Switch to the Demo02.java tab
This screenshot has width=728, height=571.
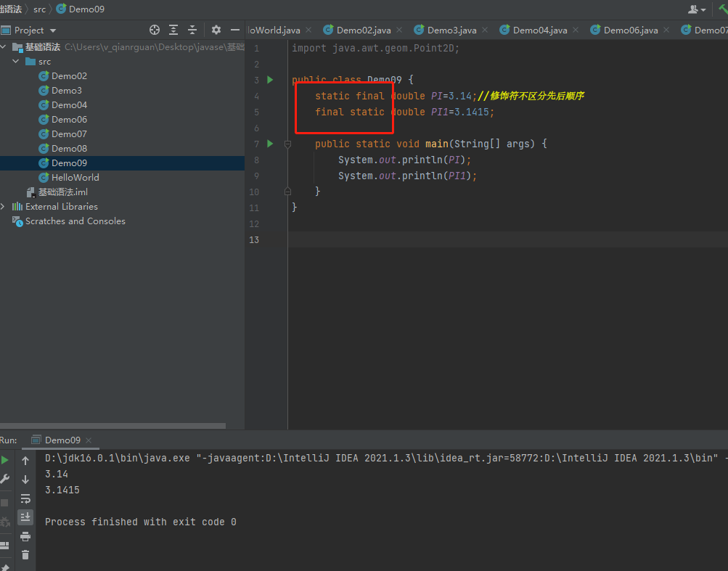(x=363, y=30)
